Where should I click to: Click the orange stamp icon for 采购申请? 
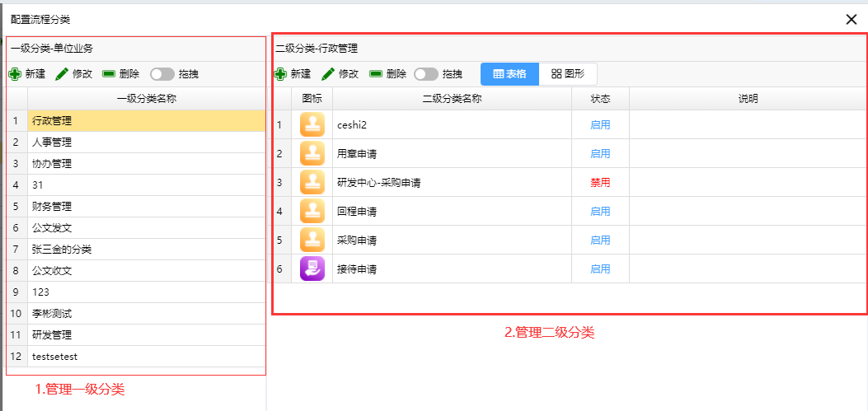click(312, 240)
